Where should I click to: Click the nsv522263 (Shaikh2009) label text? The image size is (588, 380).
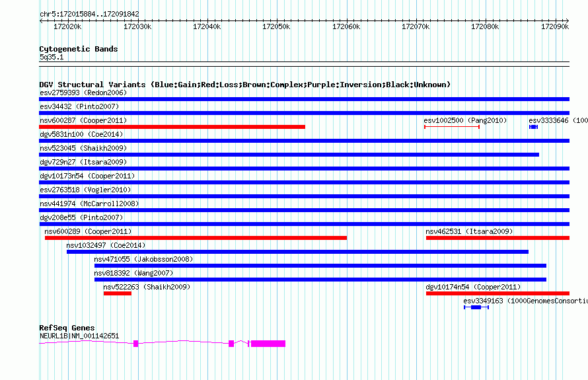coord(147,287)
